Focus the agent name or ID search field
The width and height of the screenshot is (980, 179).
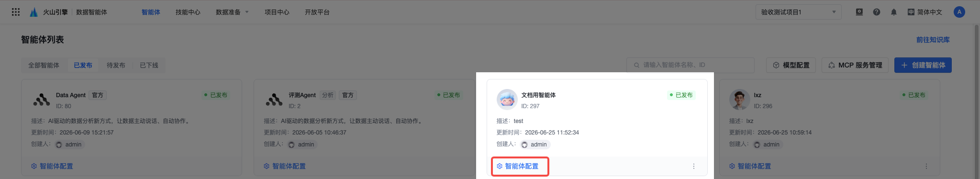coord(690,65)
